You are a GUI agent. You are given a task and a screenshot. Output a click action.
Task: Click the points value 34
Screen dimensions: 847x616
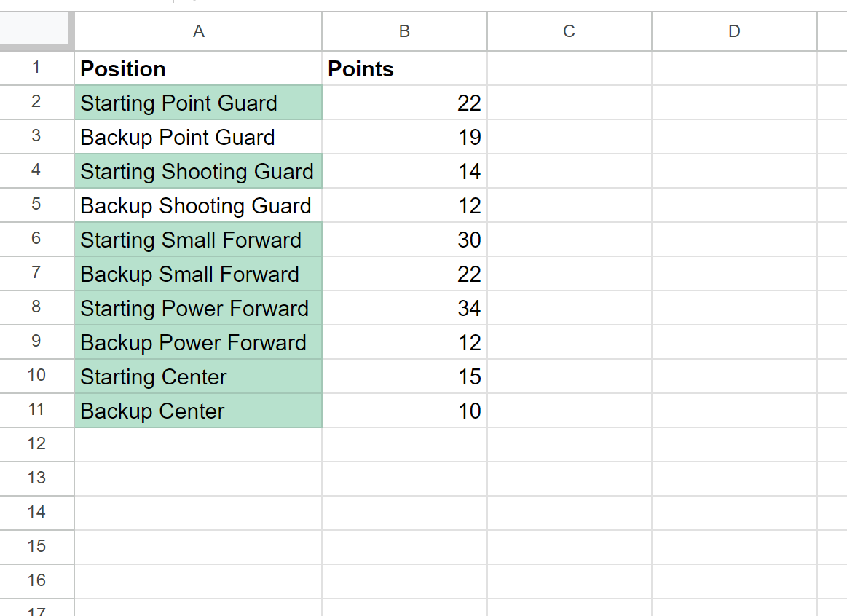pyautogui.click(x=405, y=308)
